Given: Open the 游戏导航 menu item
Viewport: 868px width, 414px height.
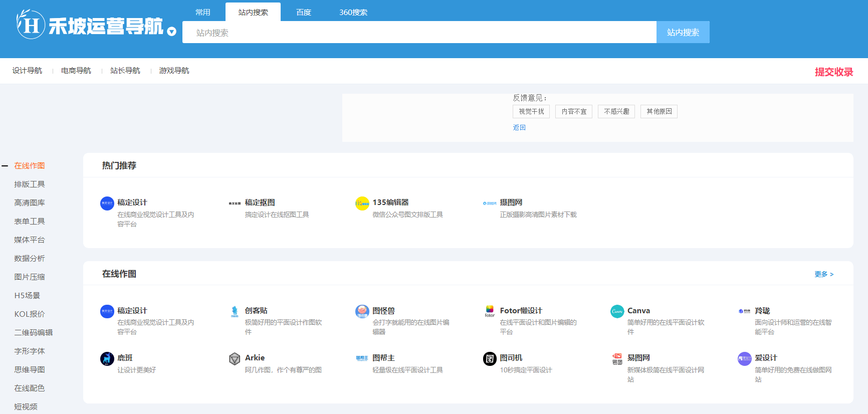Looking at the screenshot, I should [x=174, y=71].
